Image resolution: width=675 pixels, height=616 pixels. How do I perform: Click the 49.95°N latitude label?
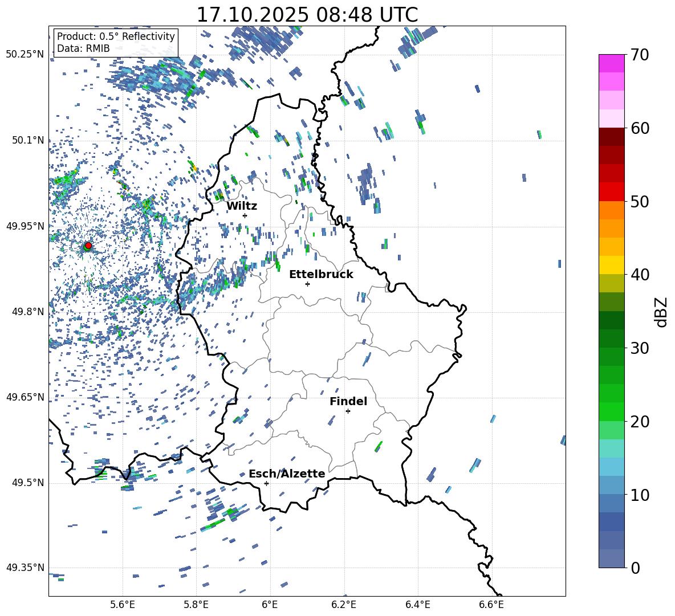25,226
